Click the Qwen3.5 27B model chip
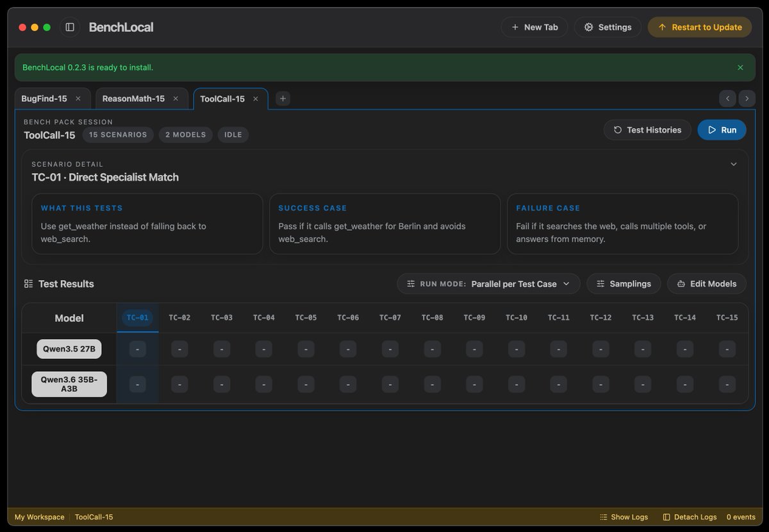Screen dimensions: 769x532 pyautogui.click(x=69, y=349)
